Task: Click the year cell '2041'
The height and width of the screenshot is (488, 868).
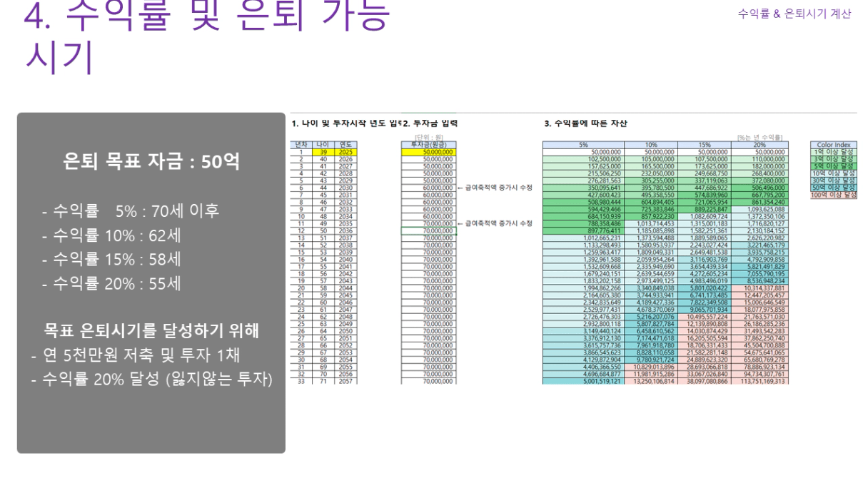Action: click(x=345, y=266)
